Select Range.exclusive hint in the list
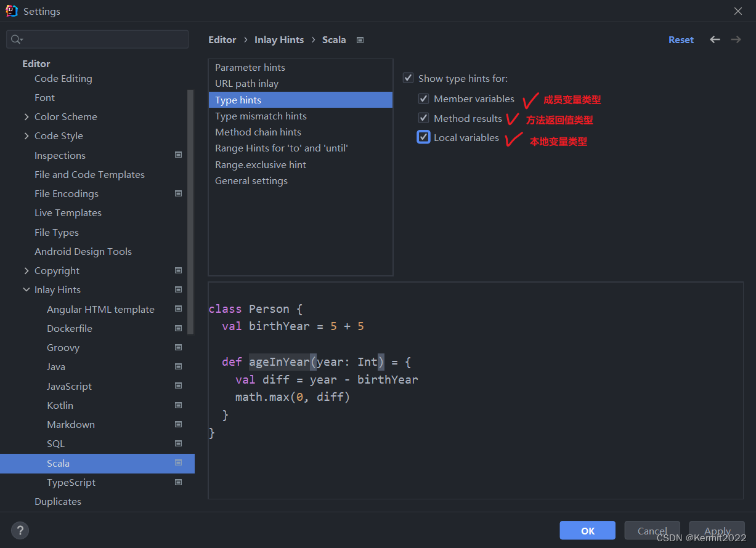Image resolution: width=756 pixels, height=548 pixels. (301, 164)
